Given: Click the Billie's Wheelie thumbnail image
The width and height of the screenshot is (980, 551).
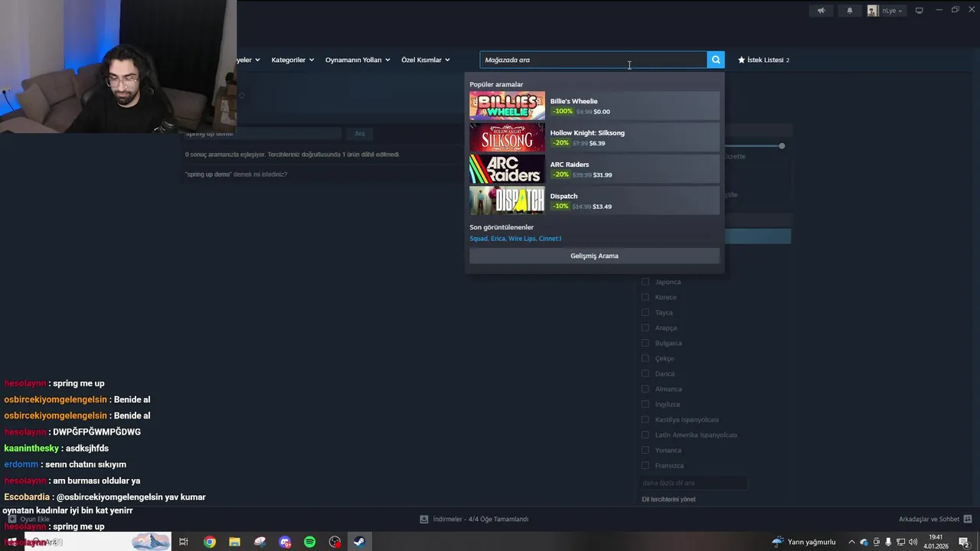Looking at the screenshot, I should click(507, 106).
